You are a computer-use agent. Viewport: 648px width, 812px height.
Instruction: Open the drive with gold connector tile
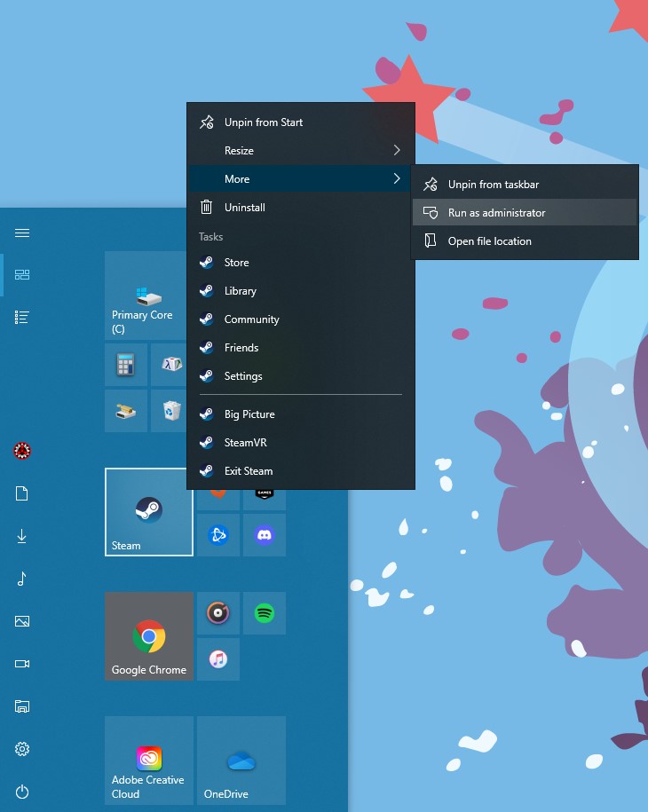(126, 411)
